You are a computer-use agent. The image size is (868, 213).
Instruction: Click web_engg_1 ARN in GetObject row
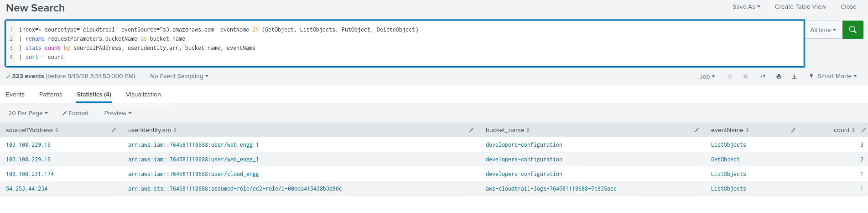(193, 160)
